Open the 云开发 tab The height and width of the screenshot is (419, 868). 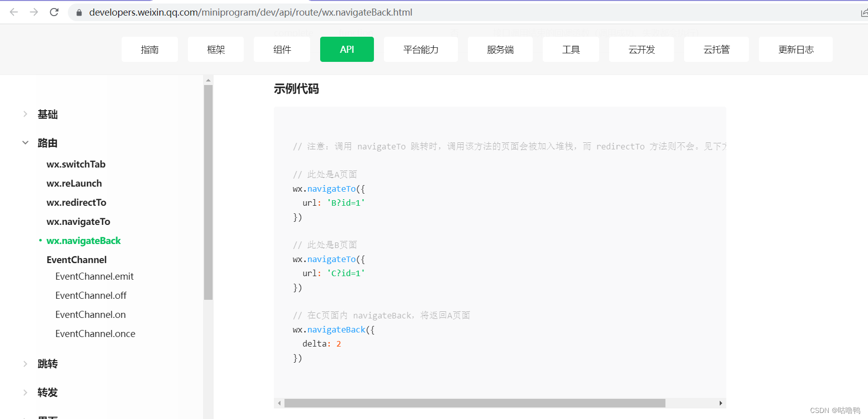pos(641,49)
